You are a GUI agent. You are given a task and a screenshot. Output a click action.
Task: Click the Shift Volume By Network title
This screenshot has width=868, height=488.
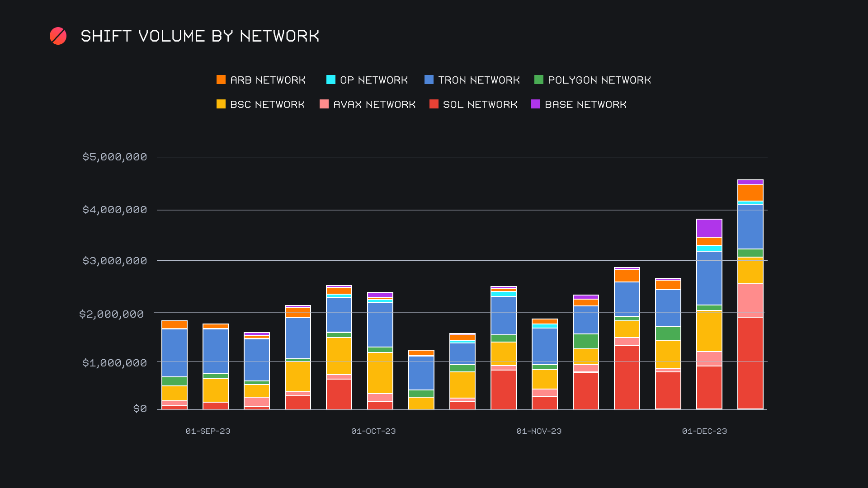click(x=200, y=36)
